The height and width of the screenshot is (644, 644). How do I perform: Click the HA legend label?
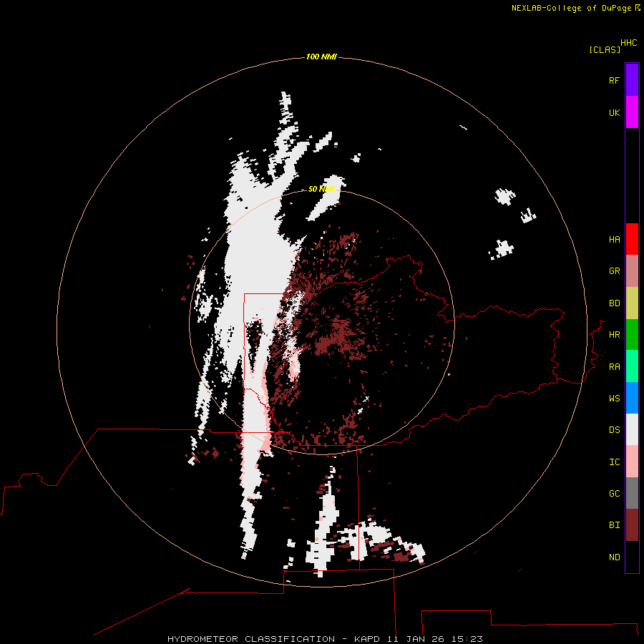[x=614, y=240]
